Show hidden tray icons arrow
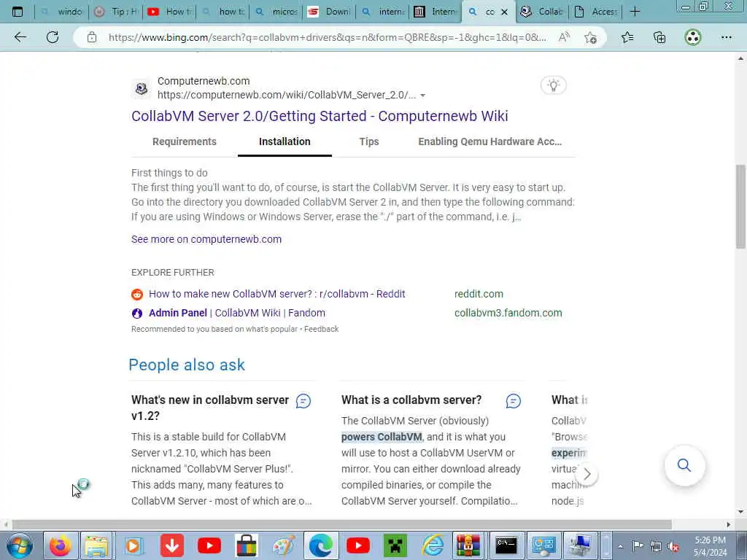This screenshot has width=747, height=560. (x=620, y=546)
